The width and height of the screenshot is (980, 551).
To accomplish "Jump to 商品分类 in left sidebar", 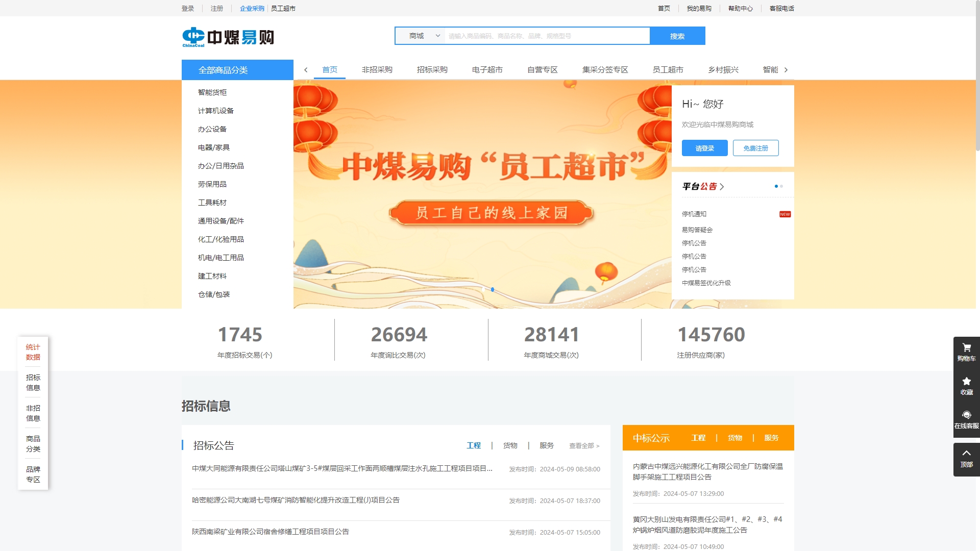I will pyautogui.click(x=33, y=444).
